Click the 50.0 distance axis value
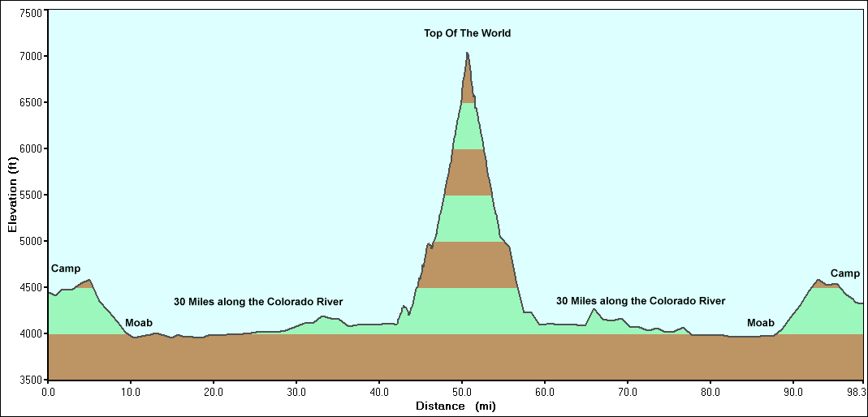The width and height of the screenshot is (868, 417). [x=462, y=392]
